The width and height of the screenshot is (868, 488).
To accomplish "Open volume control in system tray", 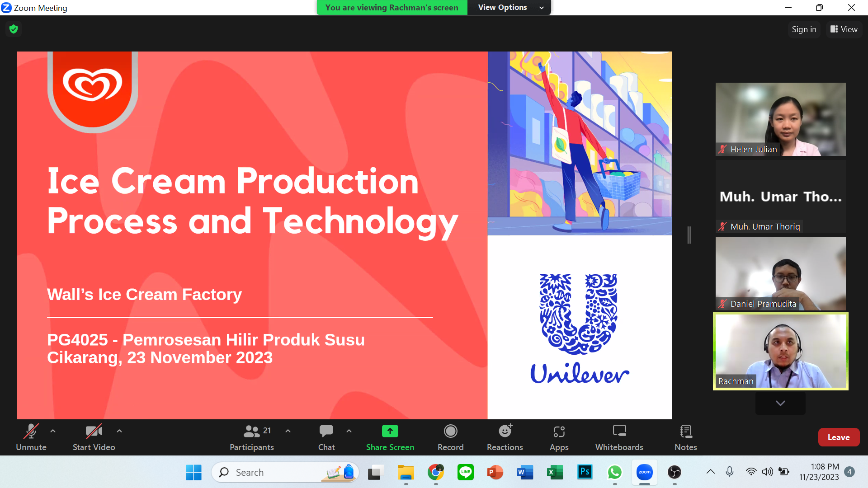I will click(x=767, y=472).
